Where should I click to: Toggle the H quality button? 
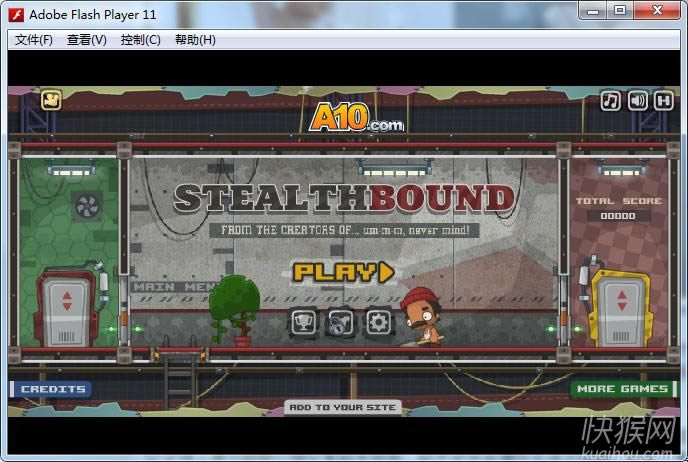click(x=663, y=101)
